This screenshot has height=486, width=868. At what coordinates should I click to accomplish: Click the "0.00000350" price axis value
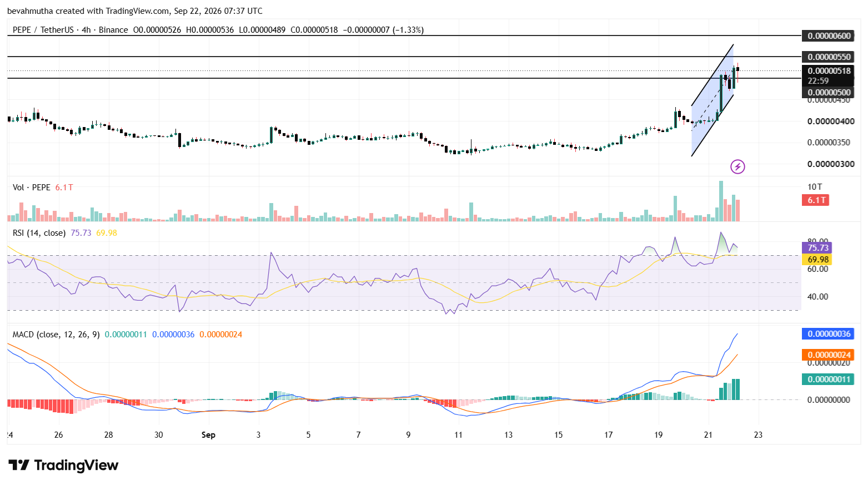point(829,143)
